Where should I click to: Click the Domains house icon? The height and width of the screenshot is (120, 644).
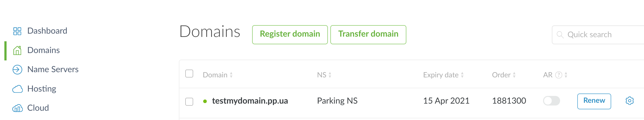tap(17, 51)
